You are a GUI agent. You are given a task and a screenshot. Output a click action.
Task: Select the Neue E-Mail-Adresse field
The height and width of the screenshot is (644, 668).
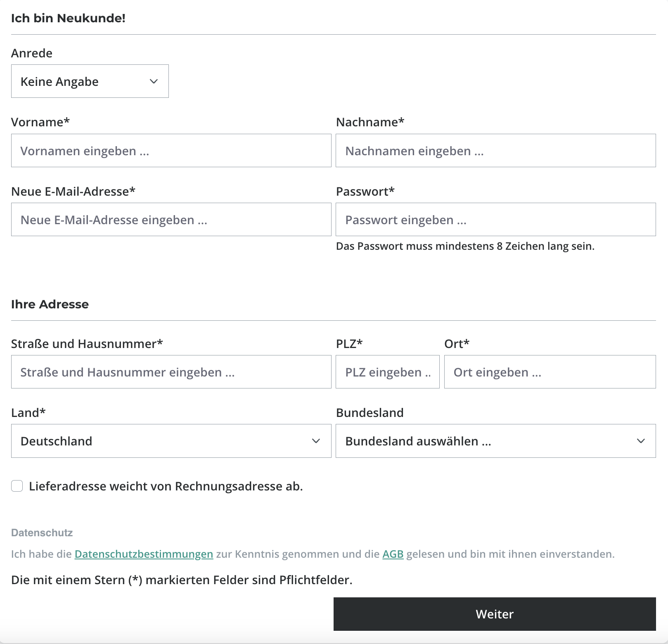click(171, 220)
